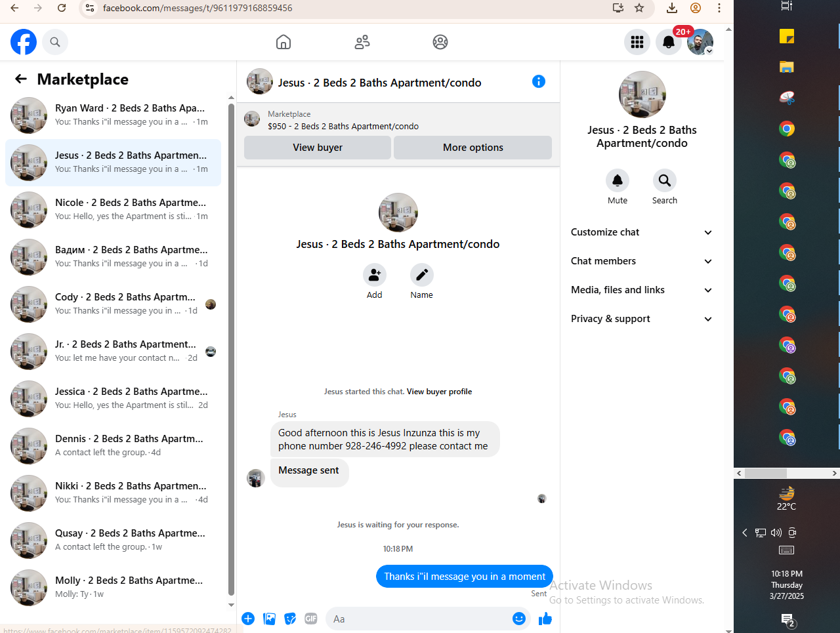Bookmark this page with the star icon
Image resolution: width=840 pixels, height=633 pixels.
(639, 8)
